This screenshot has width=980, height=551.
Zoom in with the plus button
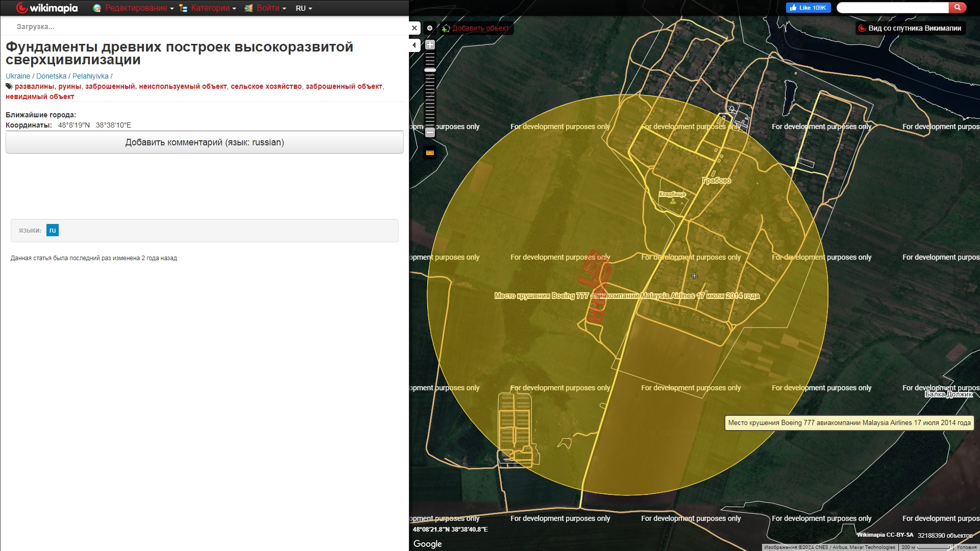[430, 44]
